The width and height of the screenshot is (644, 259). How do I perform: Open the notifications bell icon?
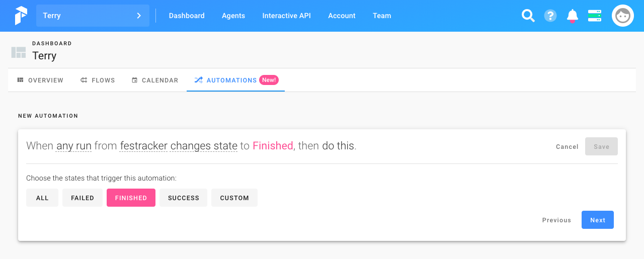tap(573, 16)
